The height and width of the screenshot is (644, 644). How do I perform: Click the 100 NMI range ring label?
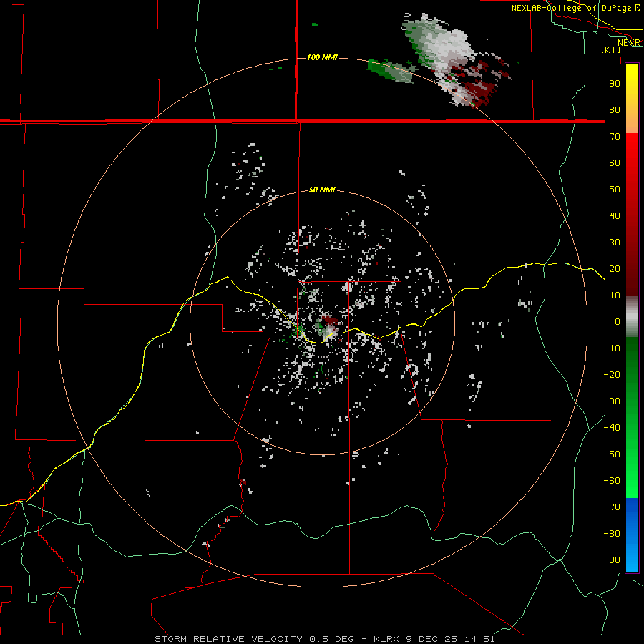coord(322,57)
